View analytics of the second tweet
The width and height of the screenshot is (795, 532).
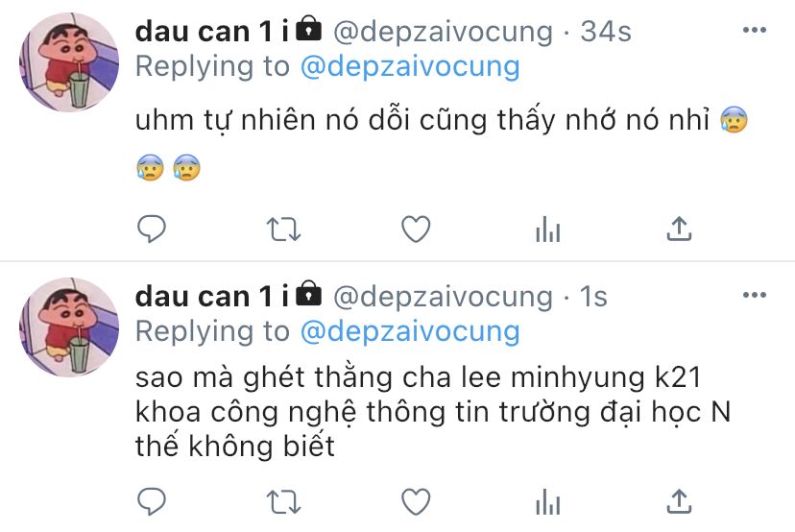547,501
